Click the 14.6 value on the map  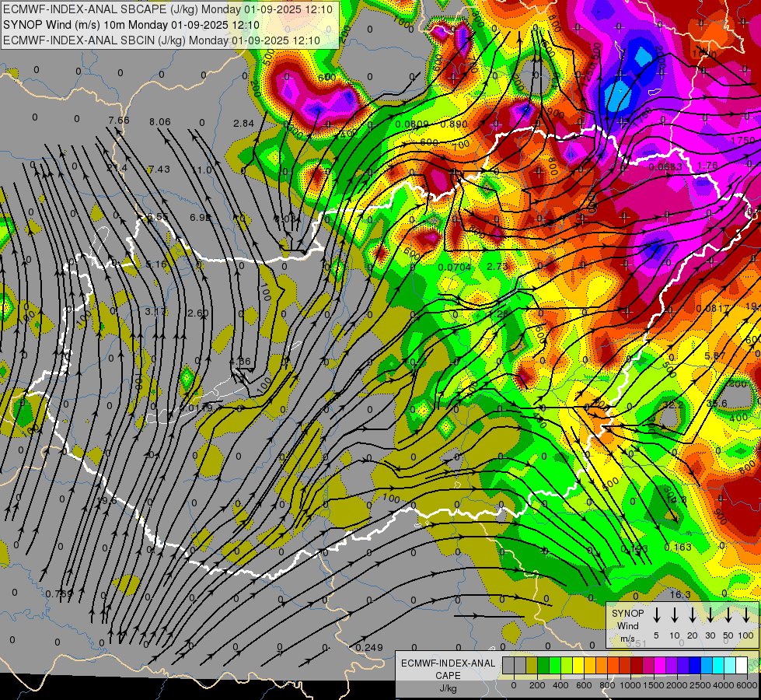(x=676, y=499)
